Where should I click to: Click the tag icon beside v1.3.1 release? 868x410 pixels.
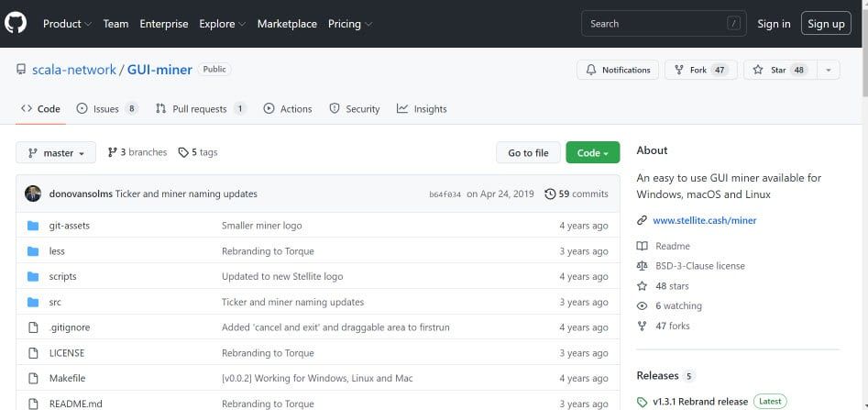(x=643, y=402)
